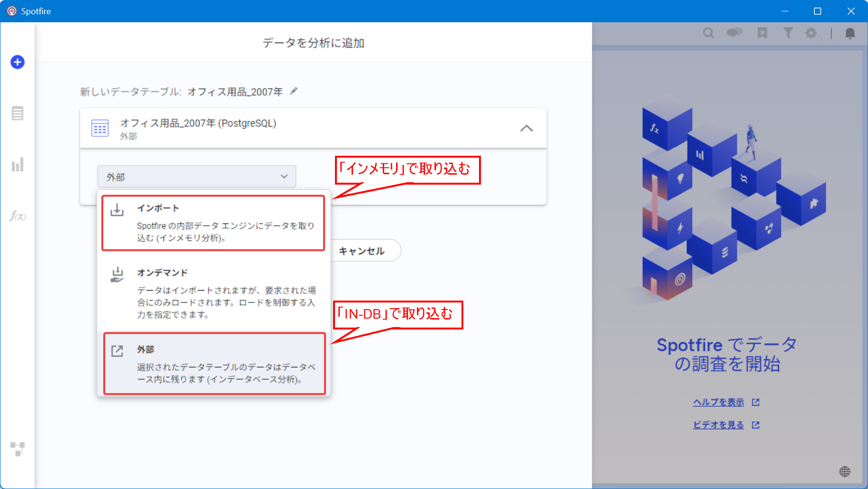Image resolution: width=868 pixels, height=489 pixels.
Task: Select the オンデマンド option
Action: (x=213, y=293)
